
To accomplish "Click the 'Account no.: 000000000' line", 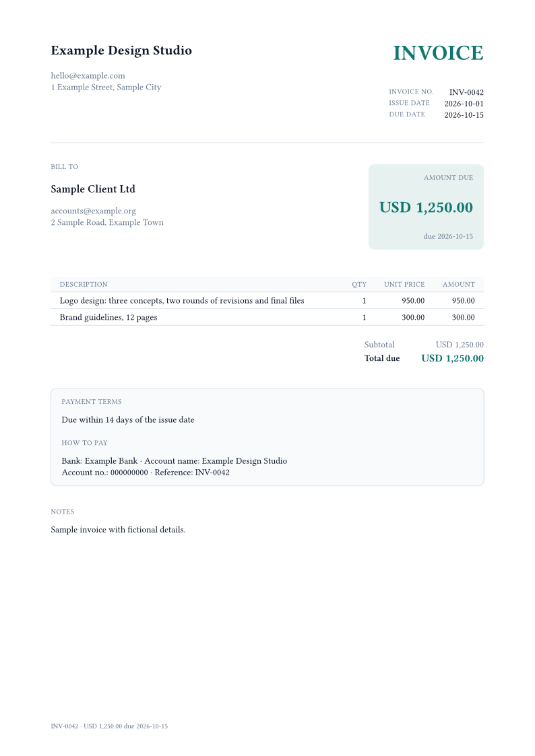I will pos(146,473).
